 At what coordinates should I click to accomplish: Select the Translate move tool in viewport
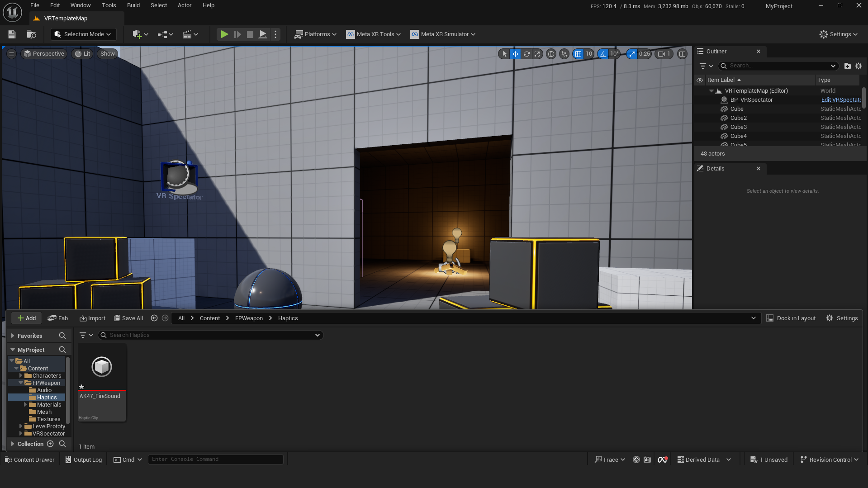point(515,54)
